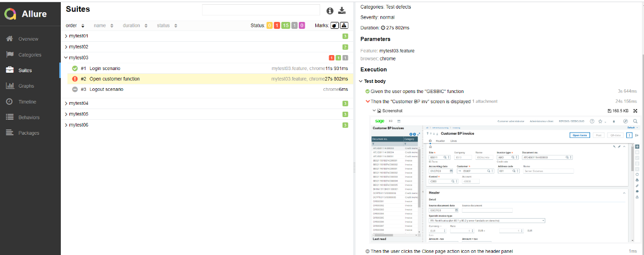Toggle the passed status filter showing 15
This screenshot has width=644, height=255.
pyautogui.click(x=285, y=26)
